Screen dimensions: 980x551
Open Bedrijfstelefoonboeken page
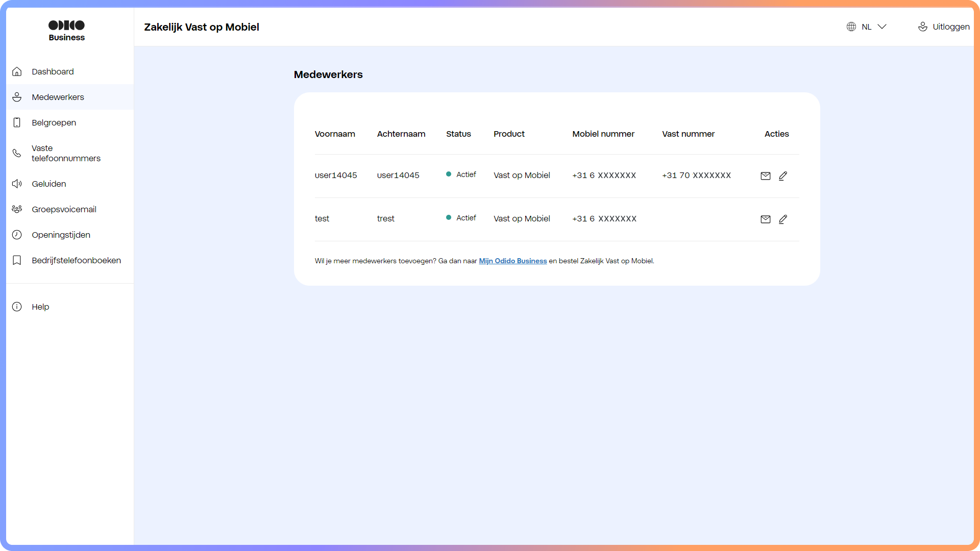76,260
